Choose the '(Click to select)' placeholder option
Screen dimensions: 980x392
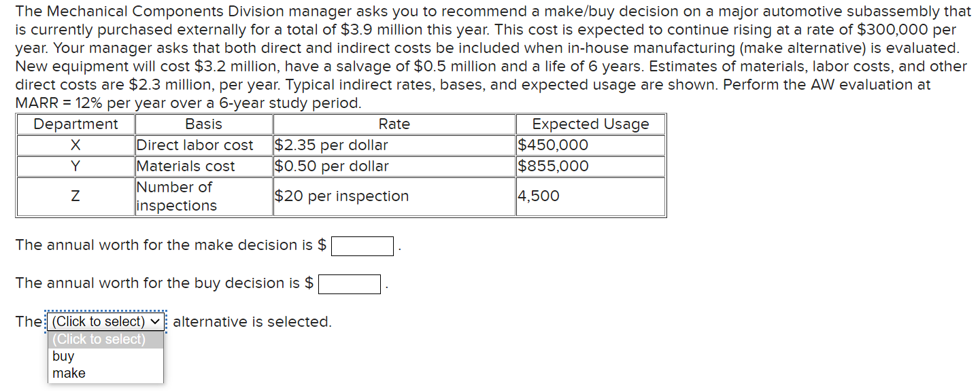[98, 339]
